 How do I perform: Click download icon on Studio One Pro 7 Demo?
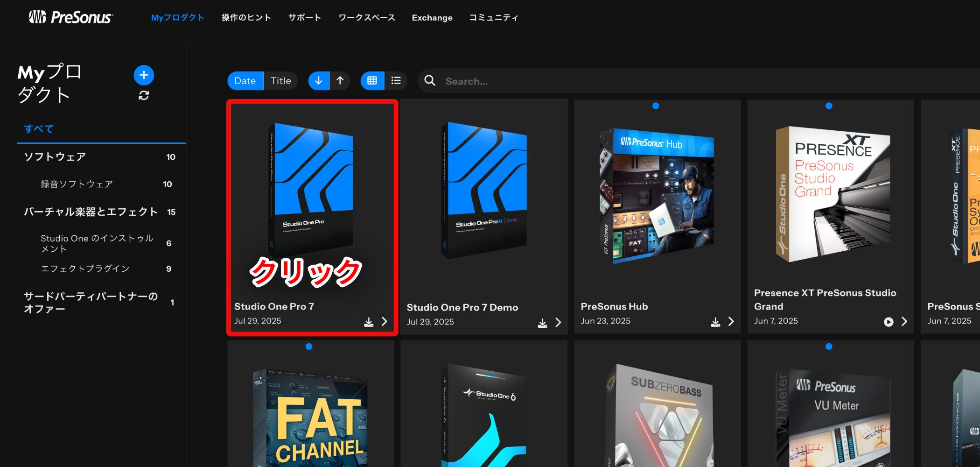(542, 323)
